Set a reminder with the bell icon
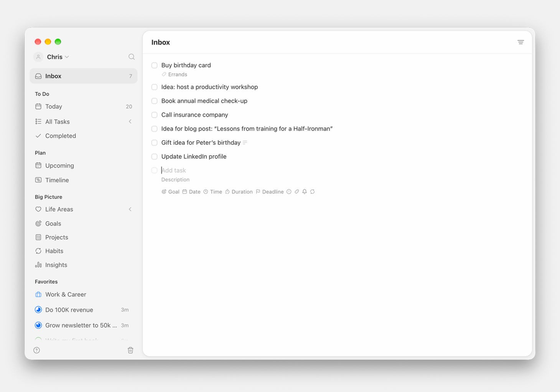The height and width of the screenshot is (392, 560). click(x=305, y=192)
